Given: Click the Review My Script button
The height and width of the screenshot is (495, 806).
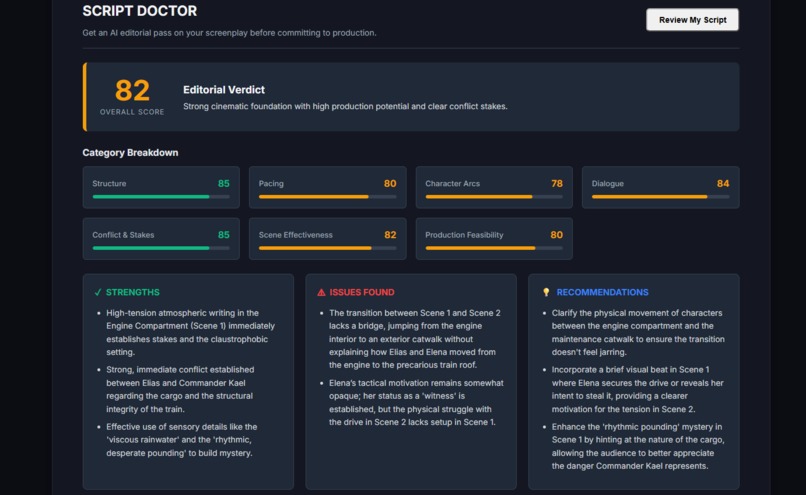Looking at the screenshot, I should [x=692, y=20].
